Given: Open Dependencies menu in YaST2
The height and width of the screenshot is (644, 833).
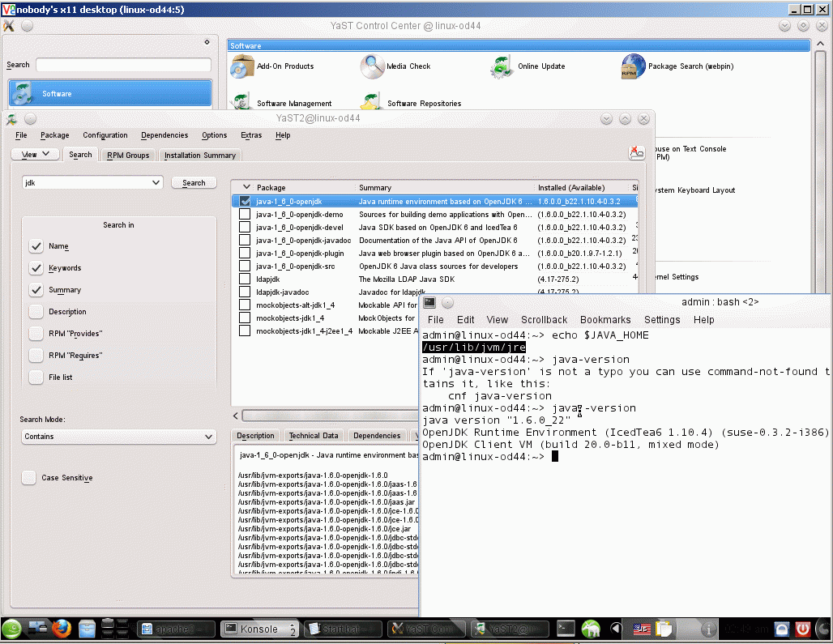Looking at the screenshot, I should [164, 135].
